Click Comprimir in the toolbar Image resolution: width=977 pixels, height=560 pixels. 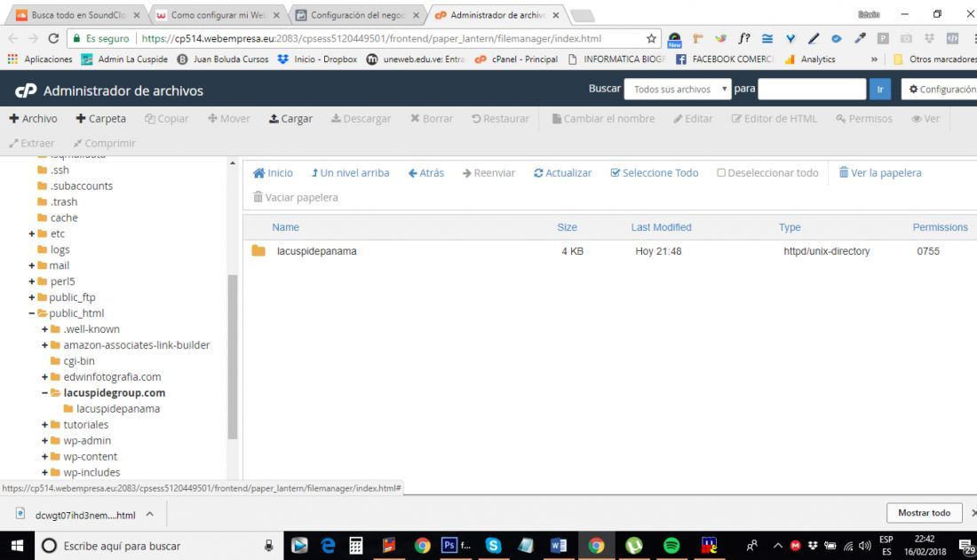[x=104, y=143]
